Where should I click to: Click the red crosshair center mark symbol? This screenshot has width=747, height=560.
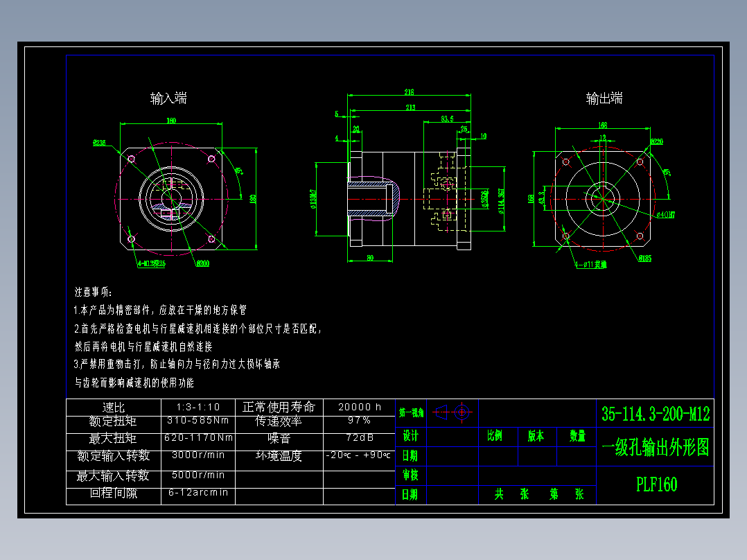click(462, 411)
